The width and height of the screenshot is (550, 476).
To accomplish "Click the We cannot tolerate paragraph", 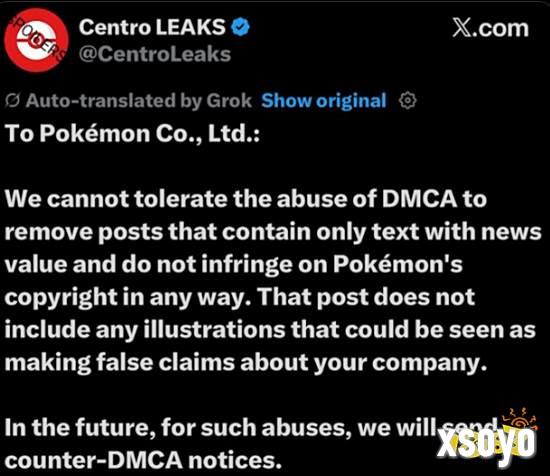I will point(273,280).
